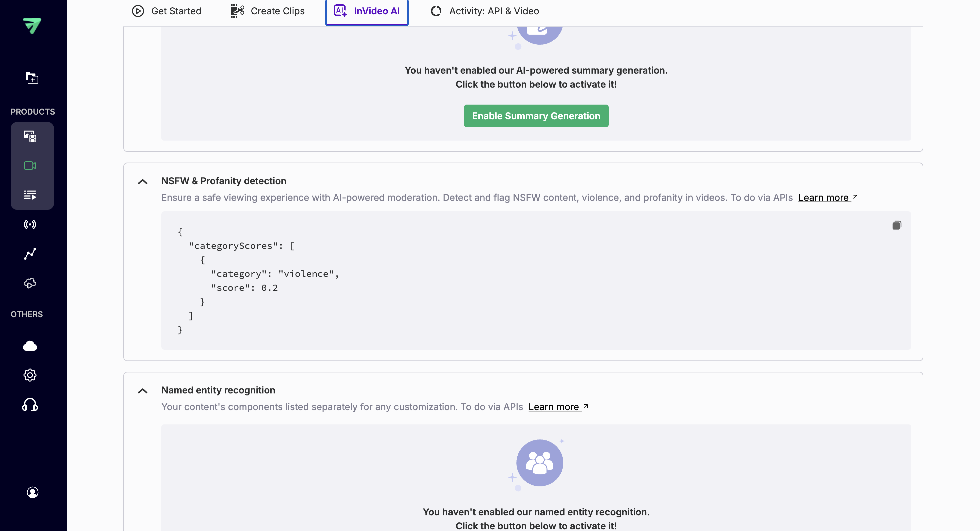Click Enable Summary Generation button
This screenshot has height=531, width=980.
tap(536, 116)
